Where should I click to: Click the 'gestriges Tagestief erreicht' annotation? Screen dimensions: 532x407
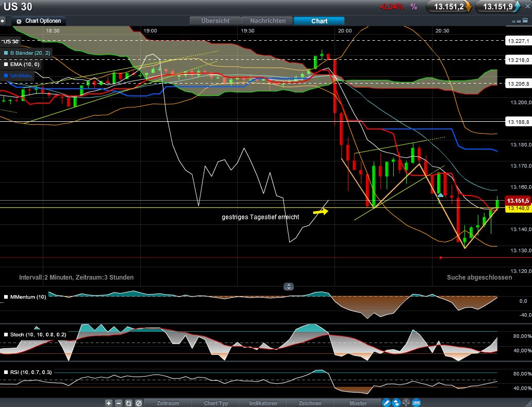tap(260, 217)
